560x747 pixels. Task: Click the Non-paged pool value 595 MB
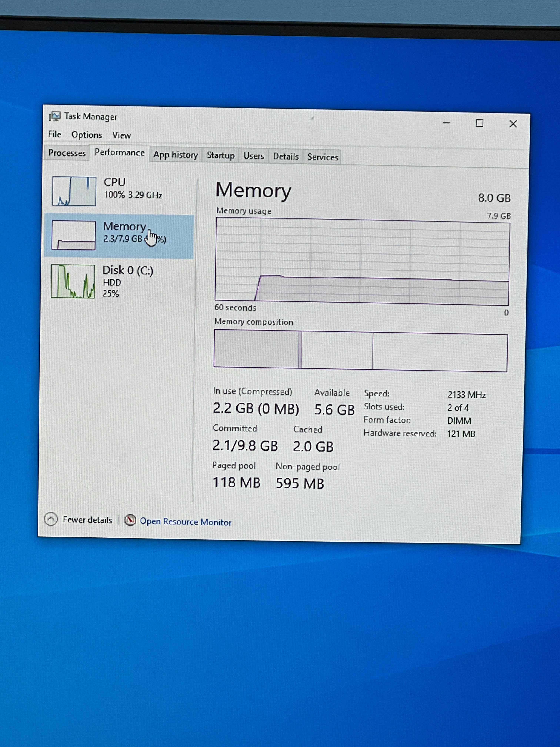(300, 483)
